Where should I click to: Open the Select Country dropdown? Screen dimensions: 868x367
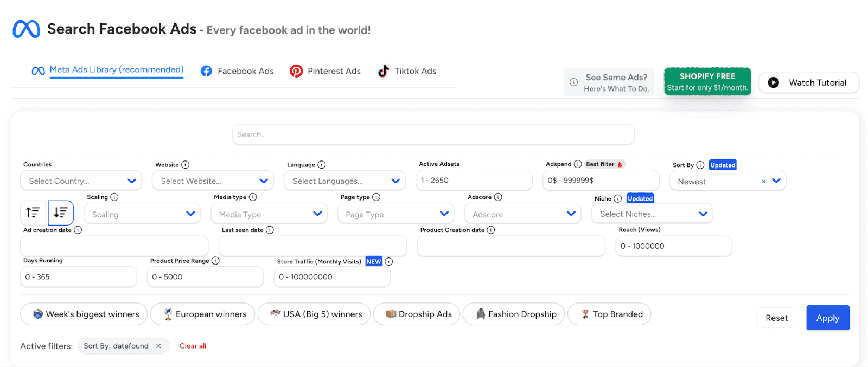81,181
